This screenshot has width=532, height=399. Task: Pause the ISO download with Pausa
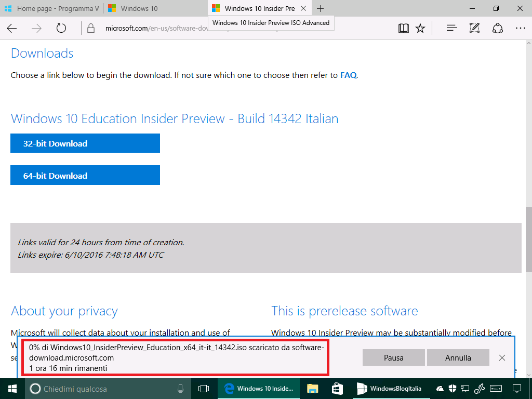click(394, 357)
